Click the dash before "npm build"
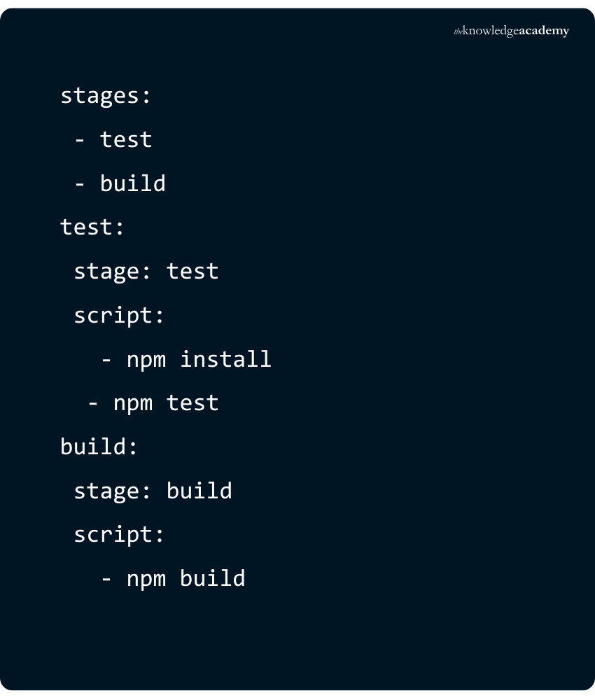Image resolution: width=595 pixels, height=700 pixels. pyautogui.click(x=106, y=579)
